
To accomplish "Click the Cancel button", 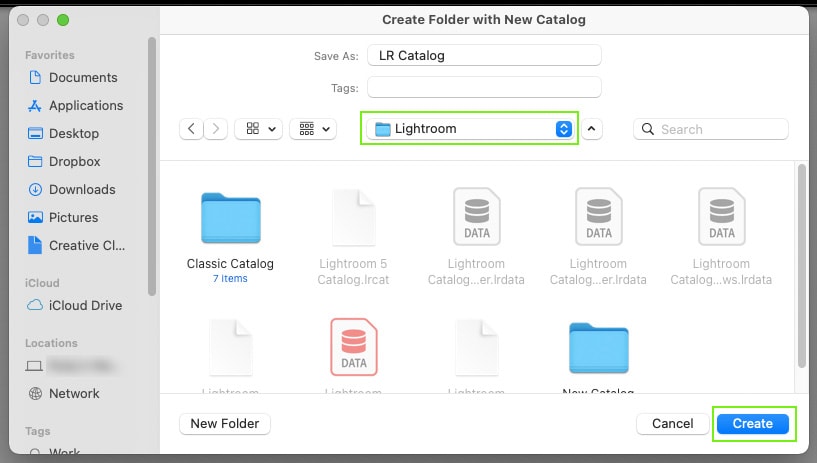I will (672, 424).
